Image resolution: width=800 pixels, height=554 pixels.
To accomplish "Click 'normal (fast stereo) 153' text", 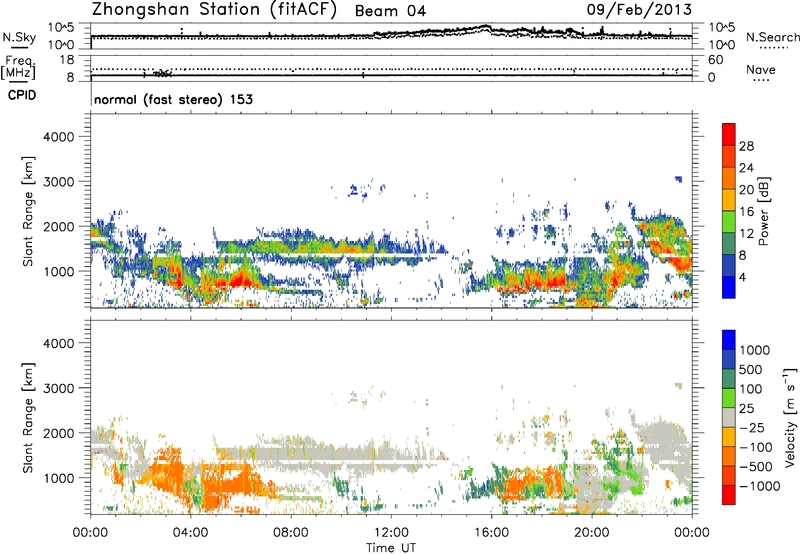I will (x=173, y=99).
